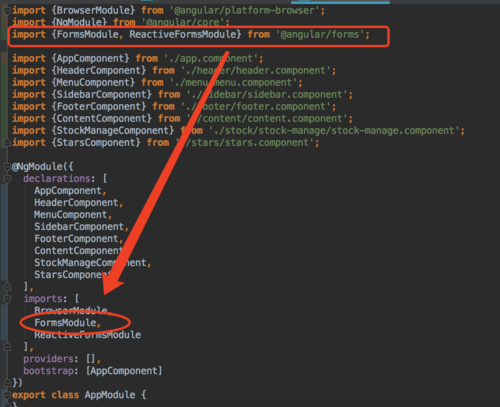Viewport: 500px width, 407px height.
Task: Click the '@angular/forms' path string
Action: click(x=321, y=34)
